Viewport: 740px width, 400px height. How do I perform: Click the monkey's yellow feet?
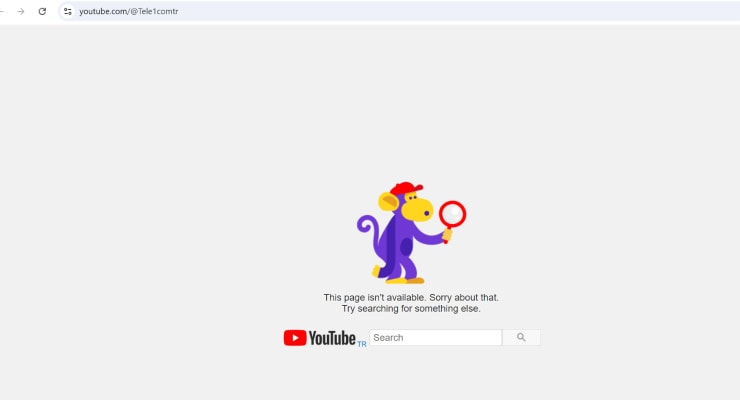pos(411,279)
